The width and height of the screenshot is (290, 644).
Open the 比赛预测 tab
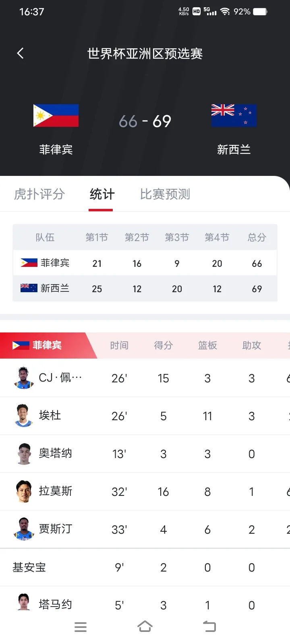tap(164, 194)
